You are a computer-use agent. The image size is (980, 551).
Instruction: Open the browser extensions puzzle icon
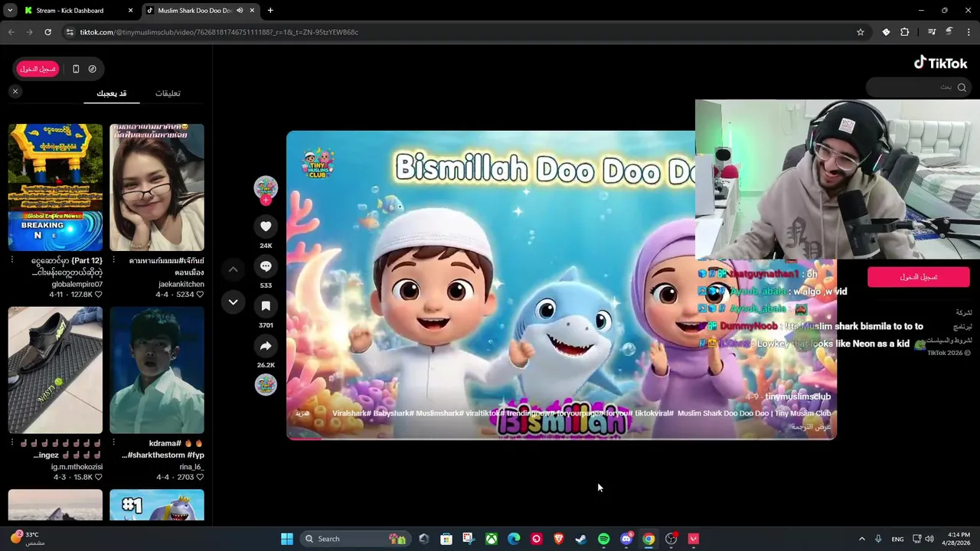[x=905, y=32]
